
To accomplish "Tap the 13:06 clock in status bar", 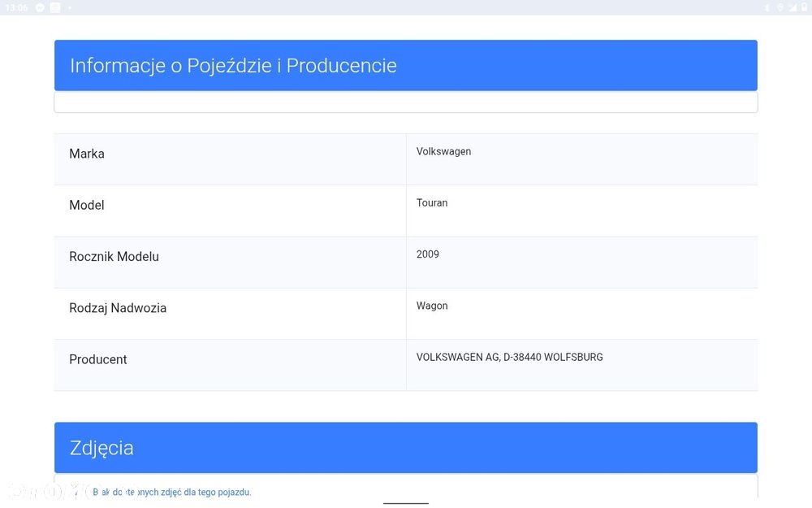I will coord(16,7).
